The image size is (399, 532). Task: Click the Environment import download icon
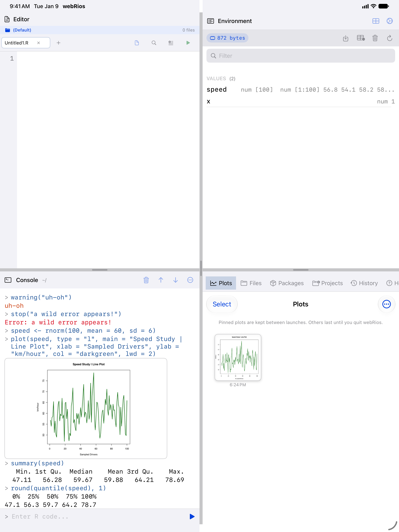(346, 38)
